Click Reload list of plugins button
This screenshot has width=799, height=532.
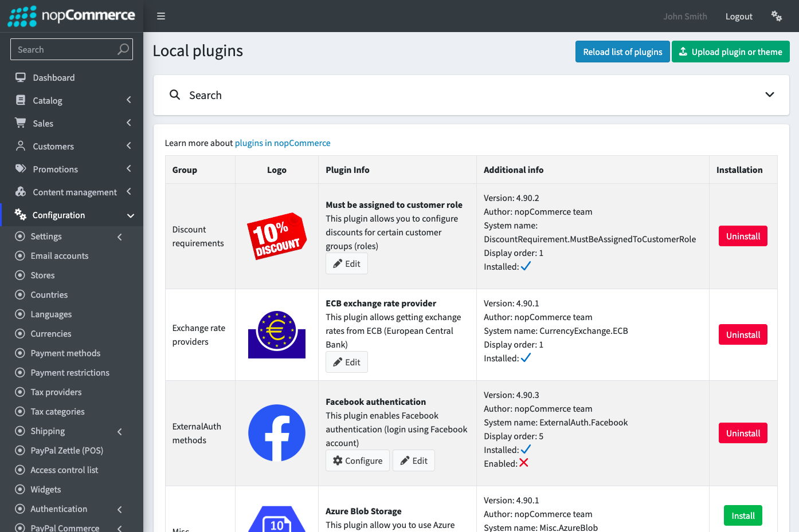[622, 52]
